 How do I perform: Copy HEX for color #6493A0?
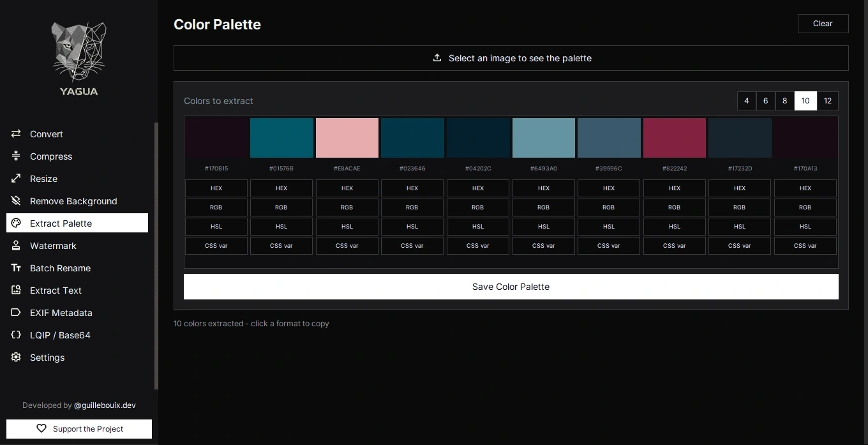(544, 188)
